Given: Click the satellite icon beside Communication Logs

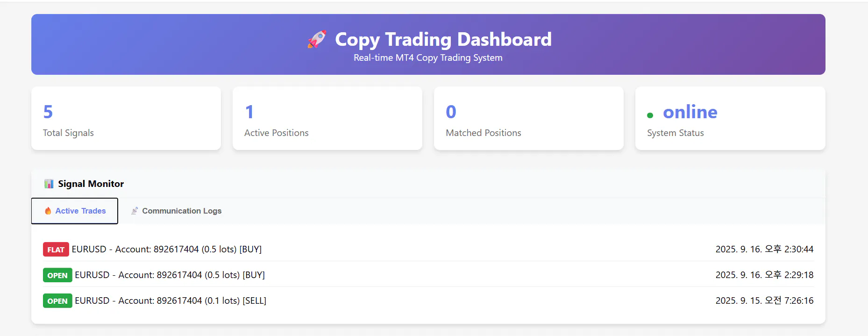Looking at the screenshot, I should (135, 211).
